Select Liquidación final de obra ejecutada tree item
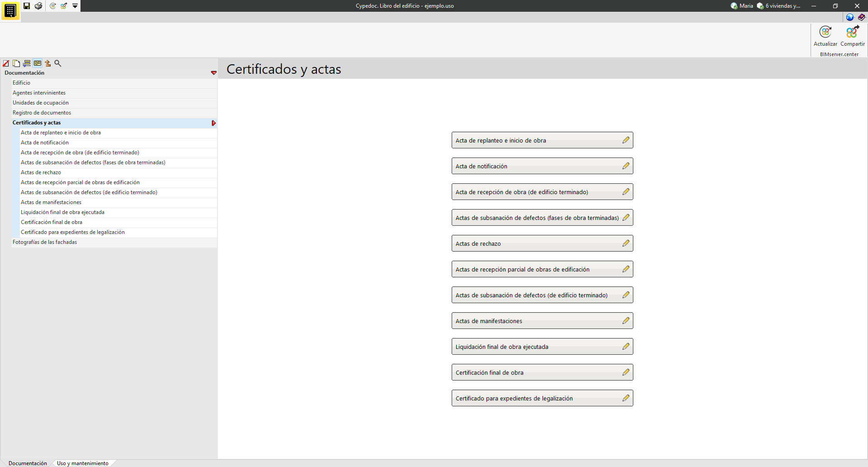This screenshot has height=467, width=868. (x=119, y=212)
